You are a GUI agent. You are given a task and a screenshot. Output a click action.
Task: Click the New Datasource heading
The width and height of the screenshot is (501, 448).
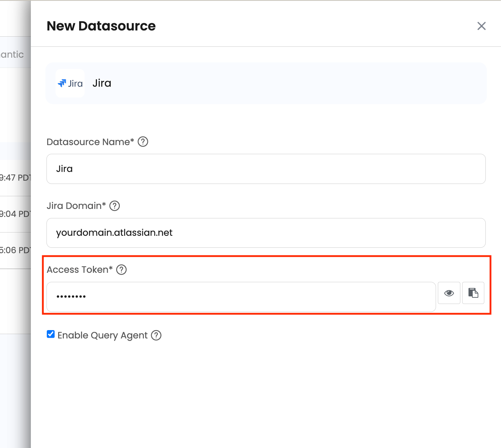101,26
